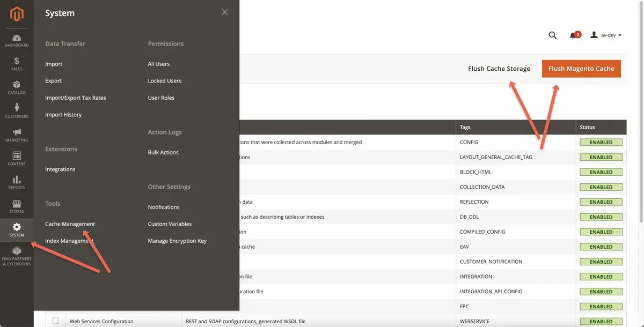Click the notifications bell icon
This screenshot has height=327, width=644.
[573, 35]
